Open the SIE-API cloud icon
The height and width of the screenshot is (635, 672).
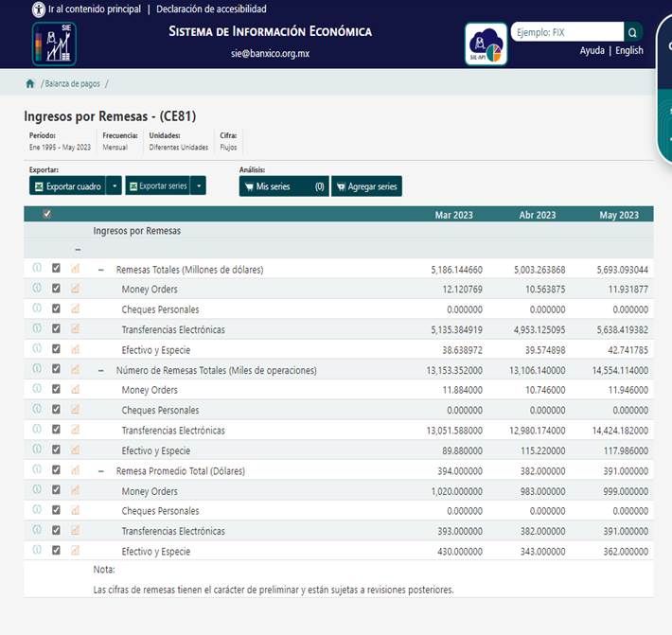pos(486,44)
